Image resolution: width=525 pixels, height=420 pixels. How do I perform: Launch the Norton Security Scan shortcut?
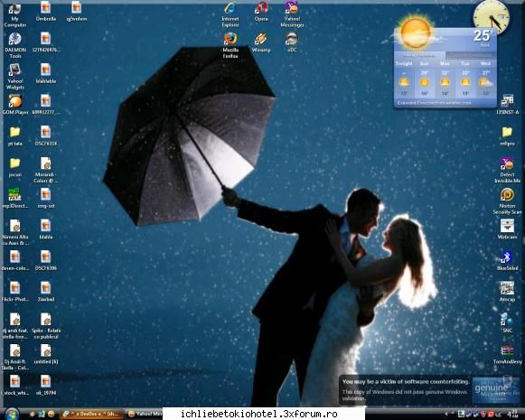[x=507, y=201]
